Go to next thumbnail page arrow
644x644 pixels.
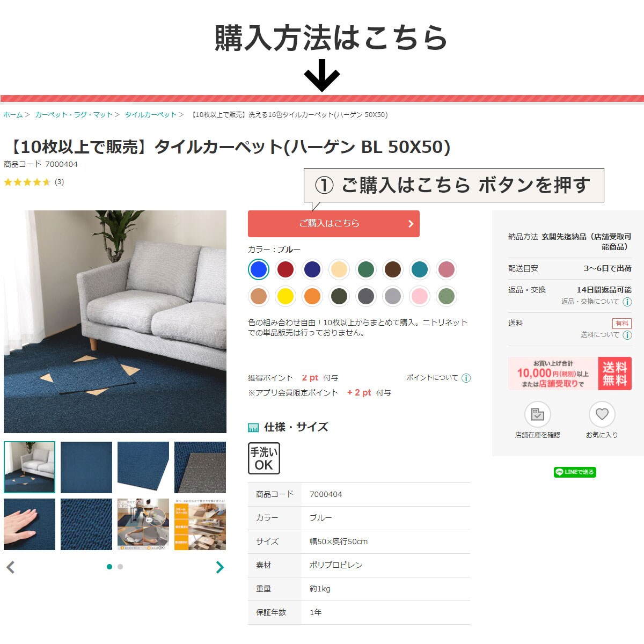click(219, 567)
